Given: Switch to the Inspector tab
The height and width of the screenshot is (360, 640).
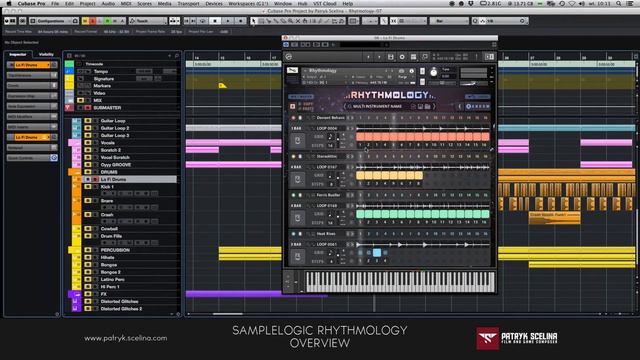Looking at the screenshot, I should 18,54.
